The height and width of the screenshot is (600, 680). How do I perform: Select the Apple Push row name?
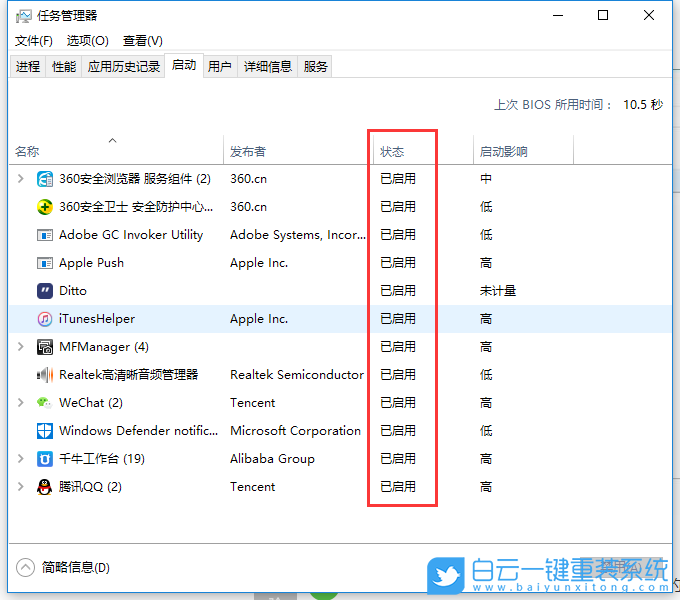point(92,263)
